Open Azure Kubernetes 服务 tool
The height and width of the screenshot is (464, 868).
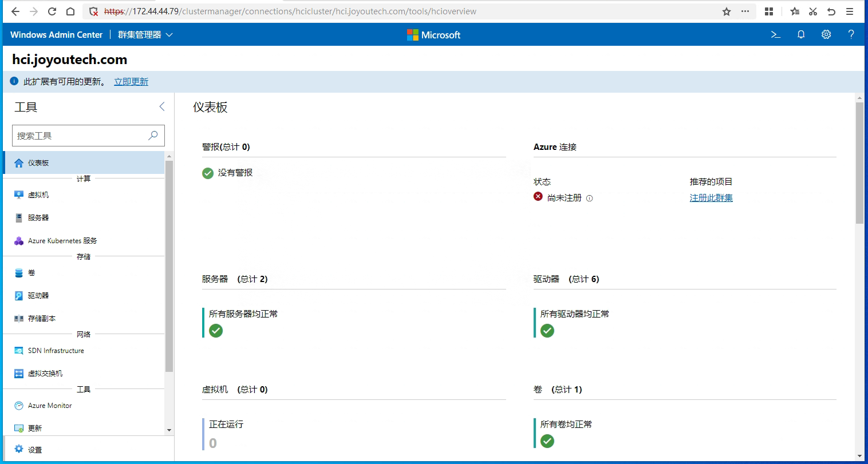coord(84,241)
